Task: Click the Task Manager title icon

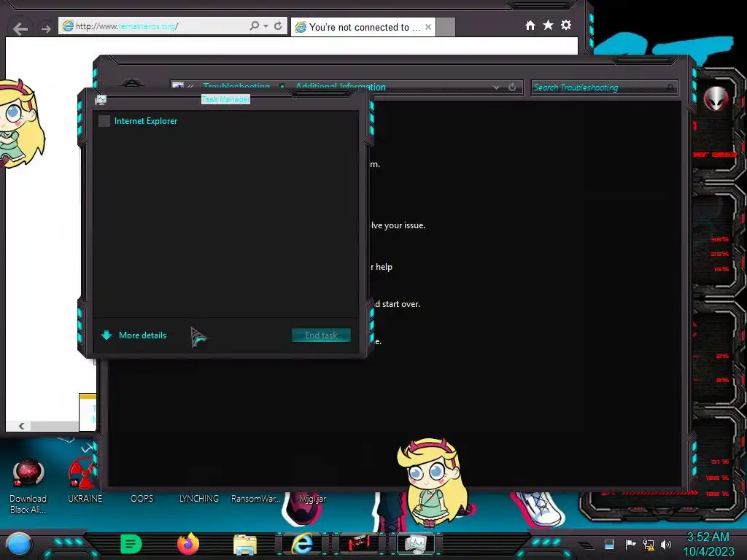Action: pos(101,99)
